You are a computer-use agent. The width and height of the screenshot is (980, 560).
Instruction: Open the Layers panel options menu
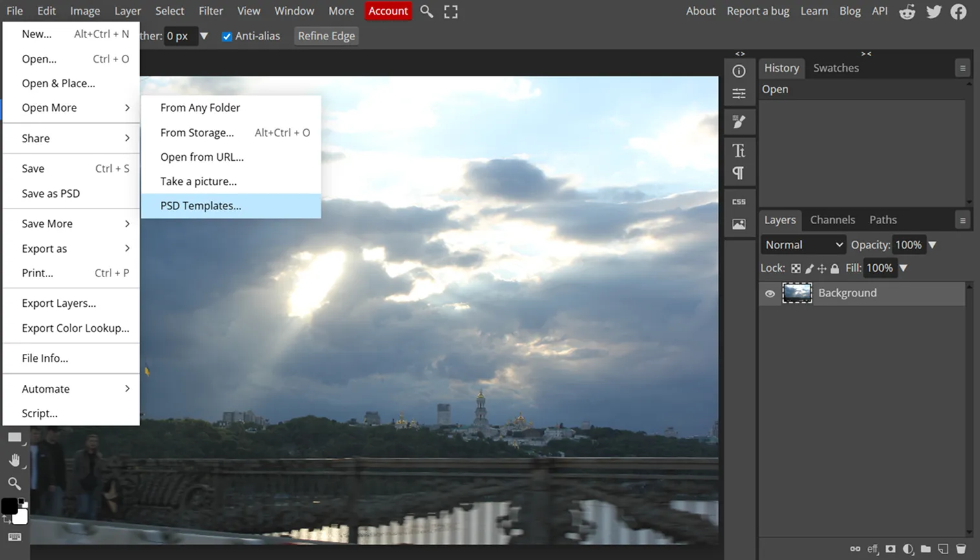coord(963,220)
